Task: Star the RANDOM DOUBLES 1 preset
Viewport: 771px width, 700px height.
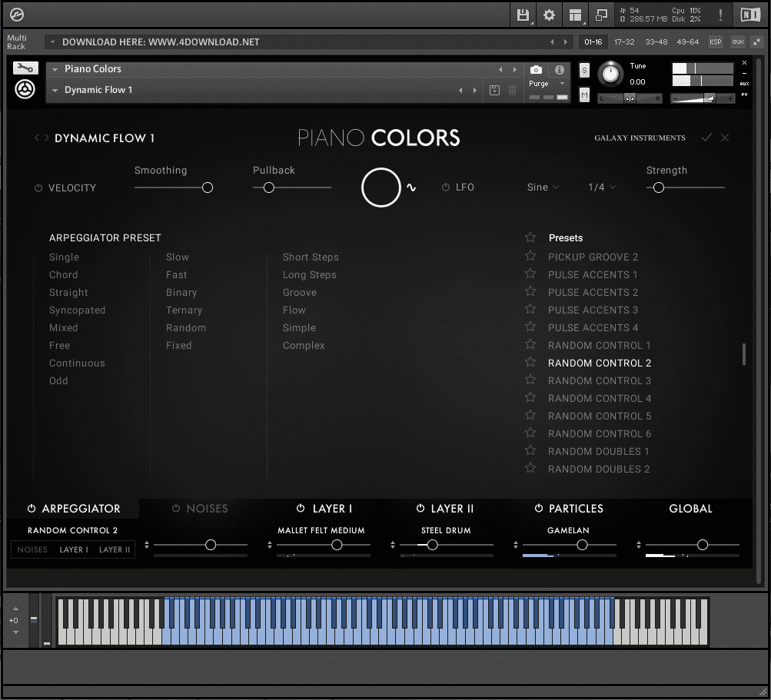Action: [x=530, y=451]
